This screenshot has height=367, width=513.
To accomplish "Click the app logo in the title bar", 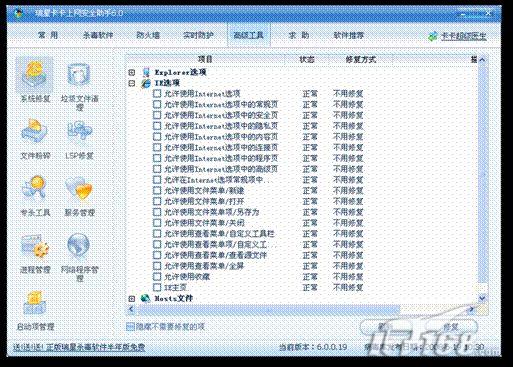I will pos(19,14).
